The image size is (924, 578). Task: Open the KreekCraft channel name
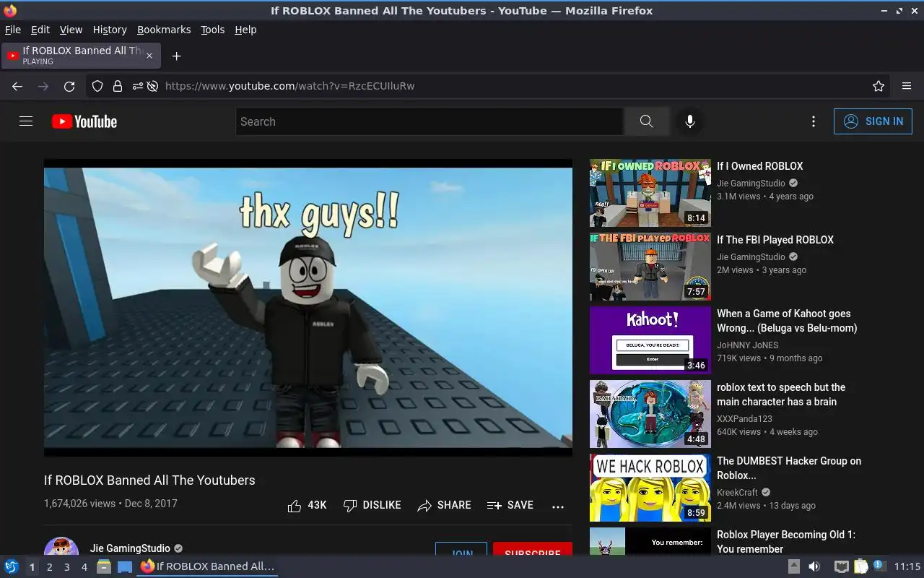(x=737, y=492)
